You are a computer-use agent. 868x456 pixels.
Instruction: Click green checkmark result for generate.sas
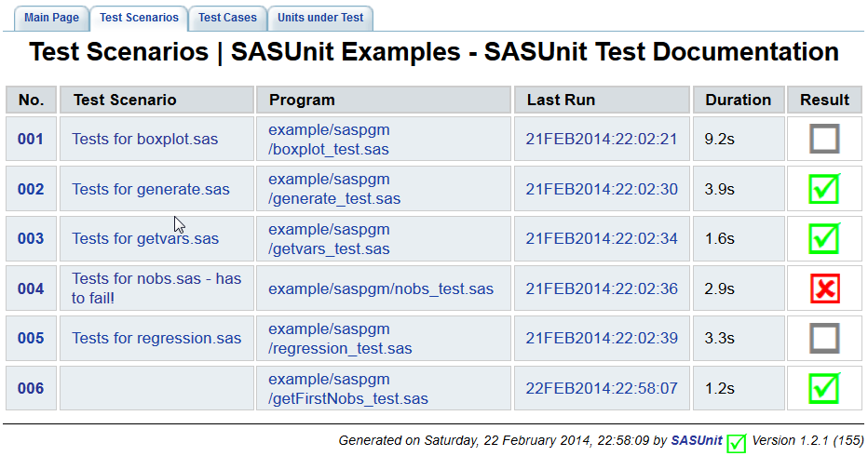(x=824, y=189)
